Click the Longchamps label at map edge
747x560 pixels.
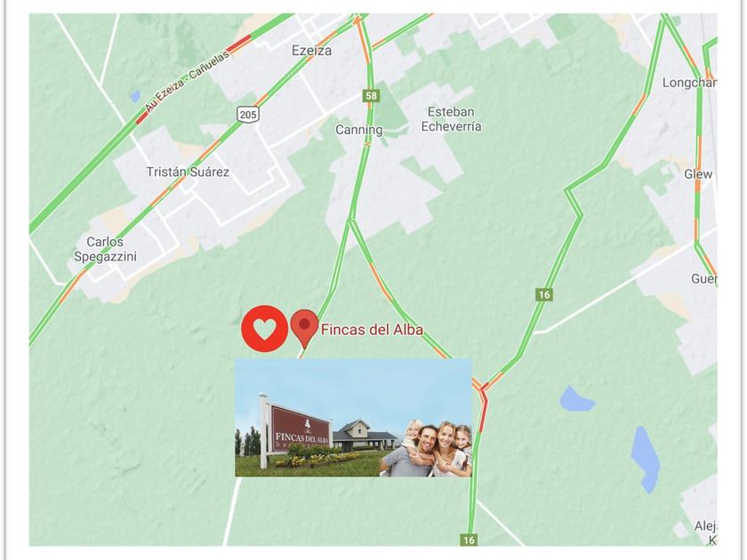689,83
